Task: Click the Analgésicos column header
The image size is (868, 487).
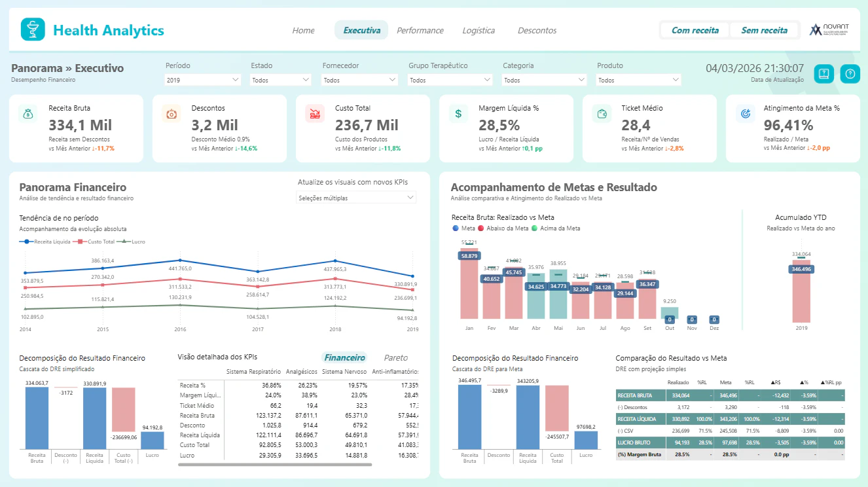Action: (302, 371)
